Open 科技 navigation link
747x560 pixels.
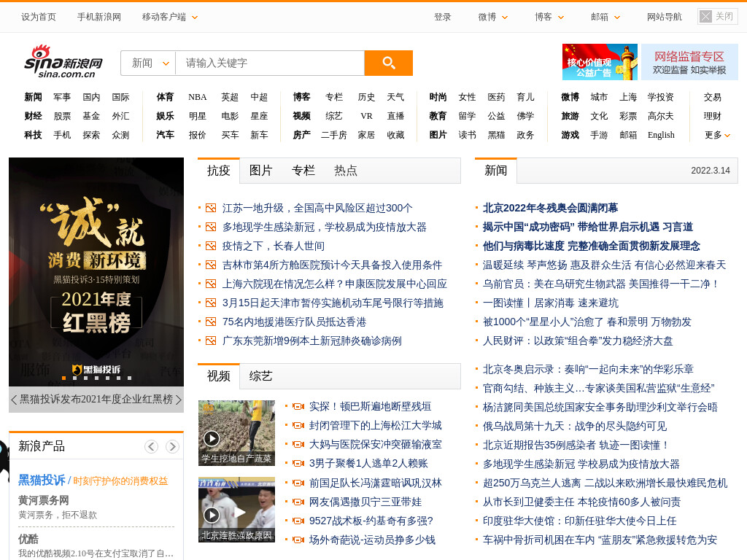click(x=33, y=135)
